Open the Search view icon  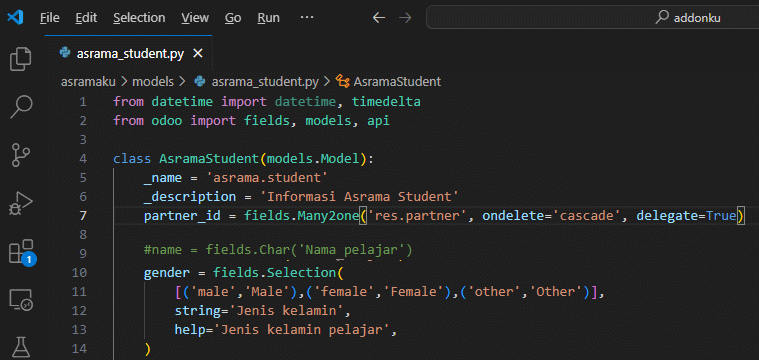(x=21, y=106)
